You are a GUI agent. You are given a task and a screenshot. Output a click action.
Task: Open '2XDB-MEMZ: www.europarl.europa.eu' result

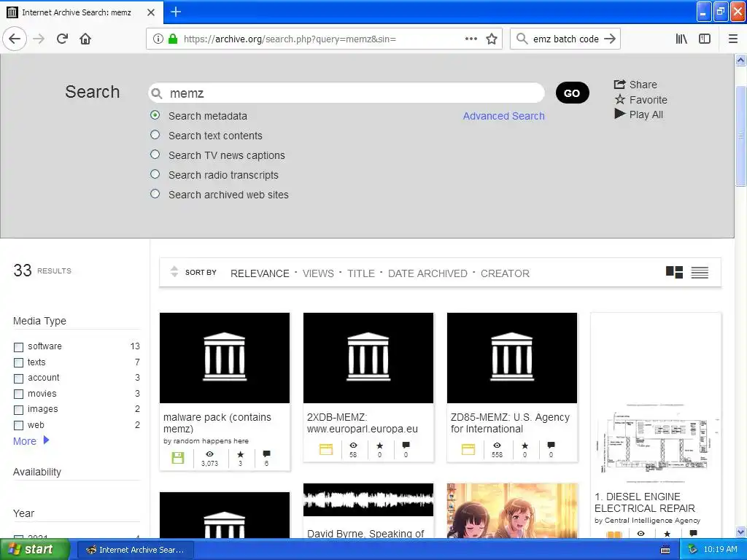[x=362, y=423]
